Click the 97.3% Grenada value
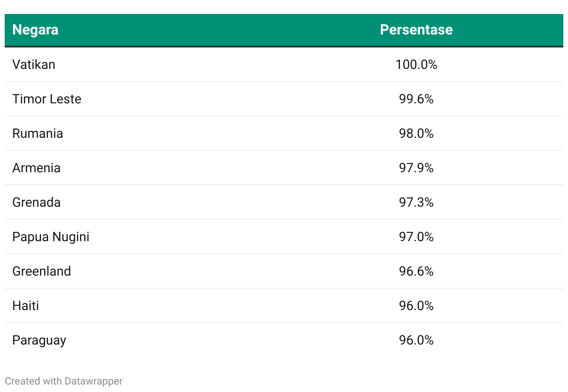The image size is (568, 392). (x=416, y=202)
